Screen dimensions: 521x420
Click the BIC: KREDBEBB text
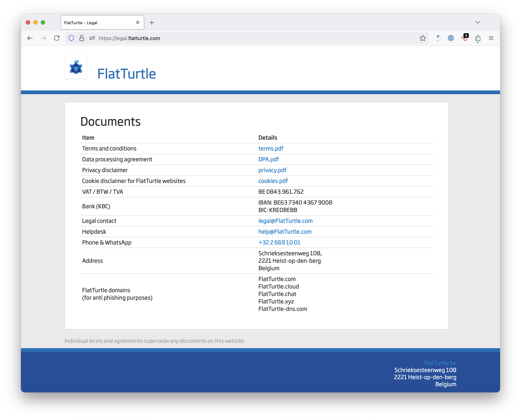278,210
